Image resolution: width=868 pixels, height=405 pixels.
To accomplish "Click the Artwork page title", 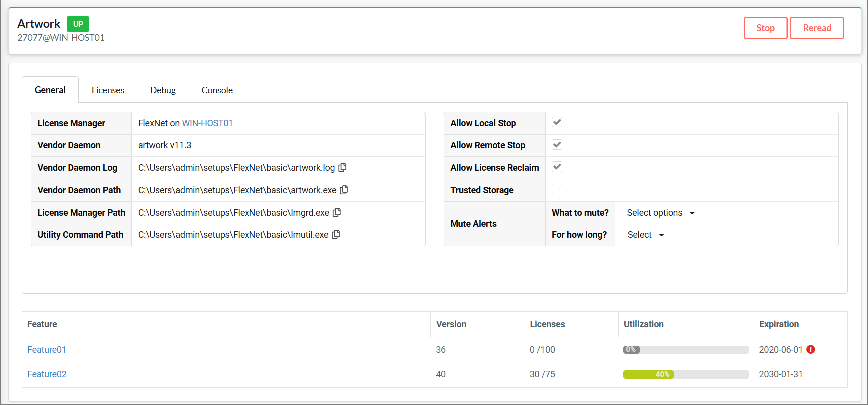I will [x=39, y=24].
